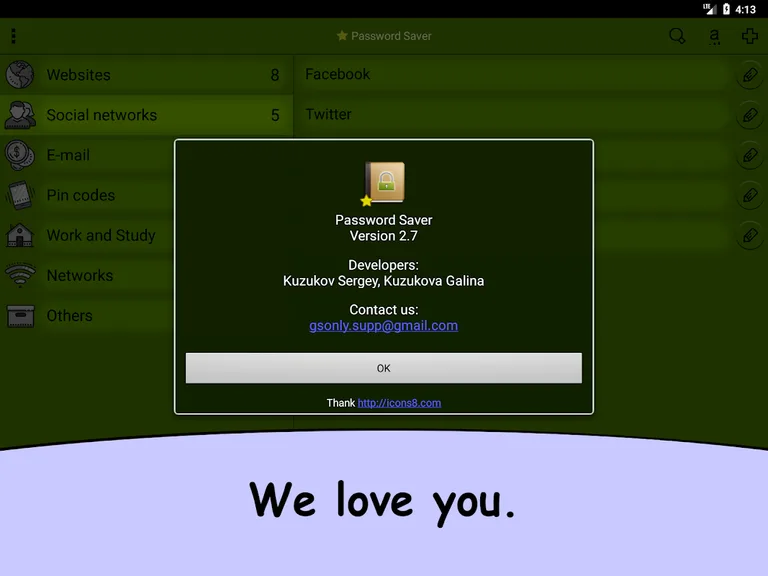Click the pencil icon beside Work and Study row

(750, 236)
